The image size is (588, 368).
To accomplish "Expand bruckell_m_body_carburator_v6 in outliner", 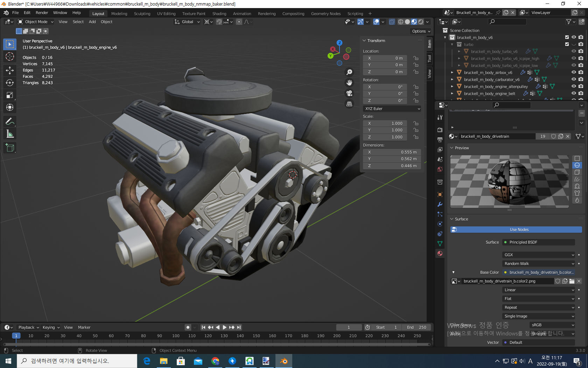I will (x=452, y=80).
